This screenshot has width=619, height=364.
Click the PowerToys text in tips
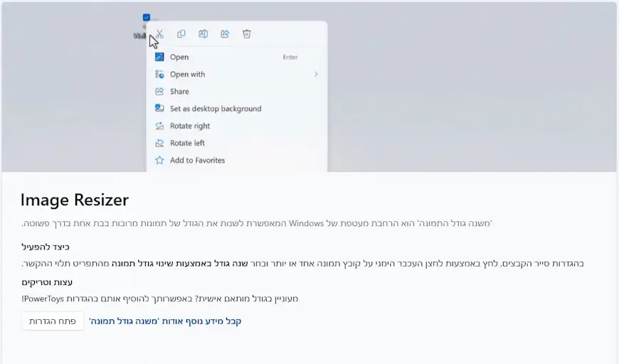click(43, 299)
